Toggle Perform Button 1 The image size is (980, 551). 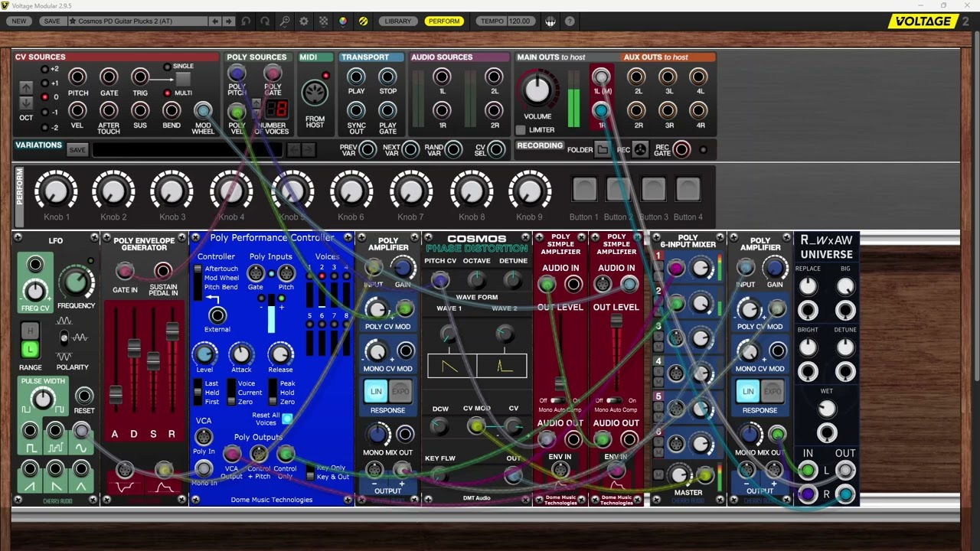coord(585,188)
